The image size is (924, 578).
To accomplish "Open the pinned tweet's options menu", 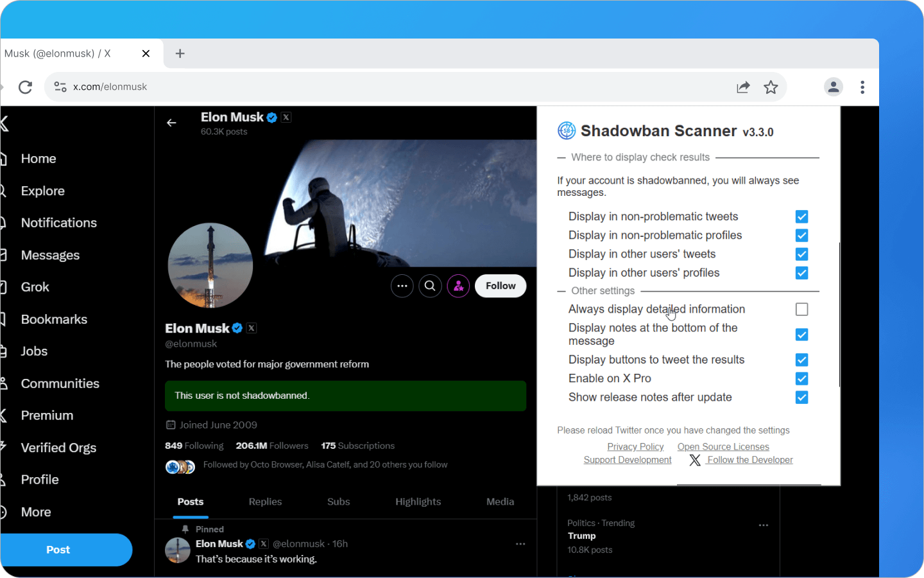I will click(520, 543).
